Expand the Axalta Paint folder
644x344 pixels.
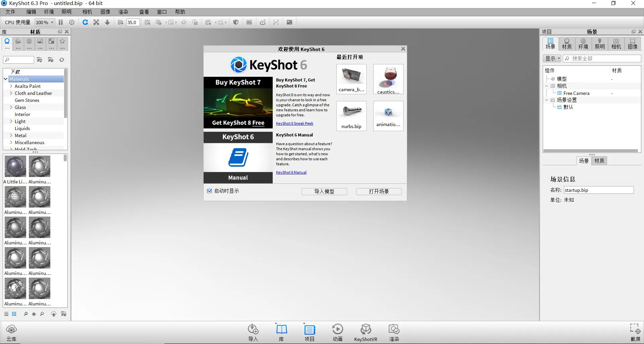[x=11, y=86]
